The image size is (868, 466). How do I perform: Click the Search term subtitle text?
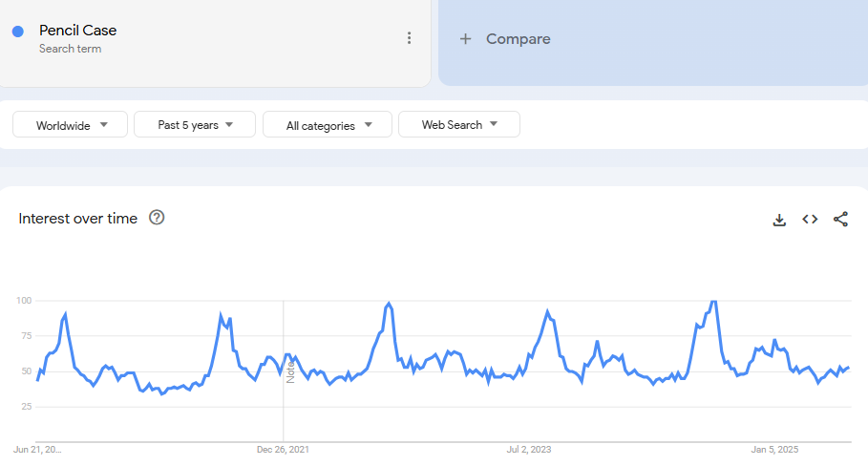71,49
